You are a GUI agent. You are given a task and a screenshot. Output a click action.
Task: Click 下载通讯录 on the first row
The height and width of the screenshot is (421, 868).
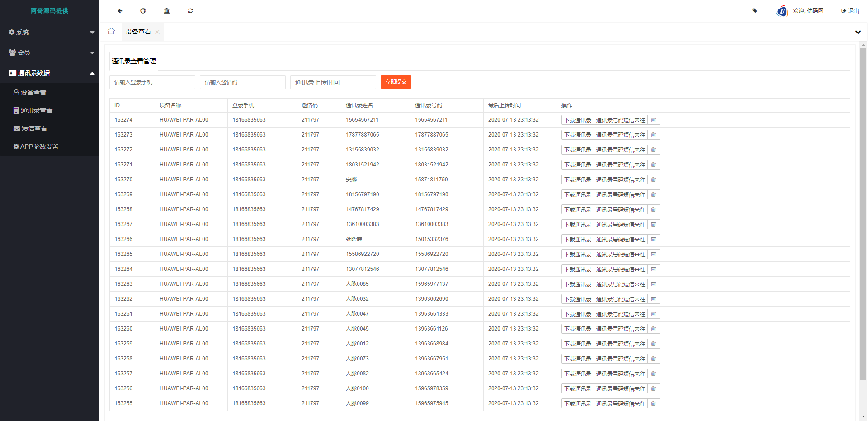[577, 119]
